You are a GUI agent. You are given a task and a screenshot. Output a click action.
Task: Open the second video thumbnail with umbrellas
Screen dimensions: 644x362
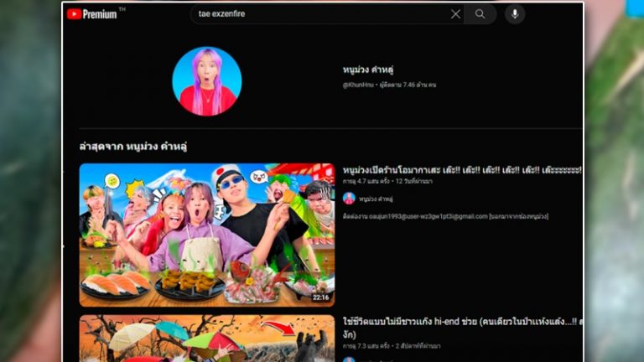[206, 338]
